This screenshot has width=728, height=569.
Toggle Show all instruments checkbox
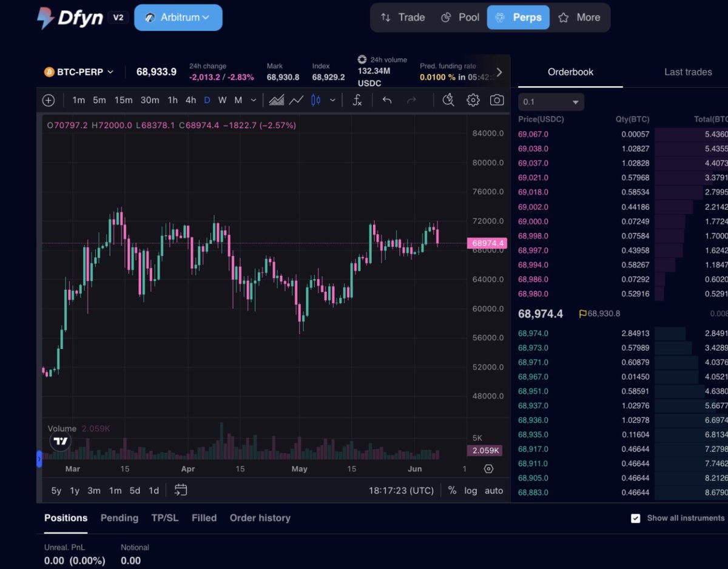(x=636, y=518)
